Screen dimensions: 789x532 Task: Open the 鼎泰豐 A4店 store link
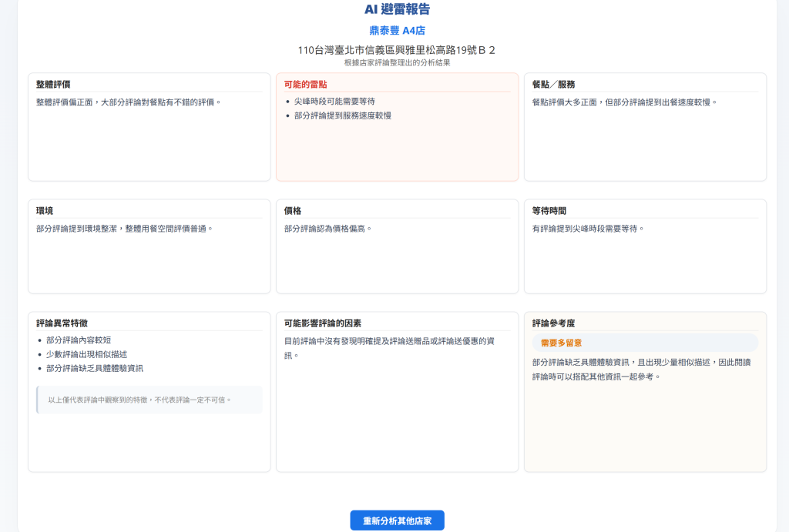click(x=397, y=31)
